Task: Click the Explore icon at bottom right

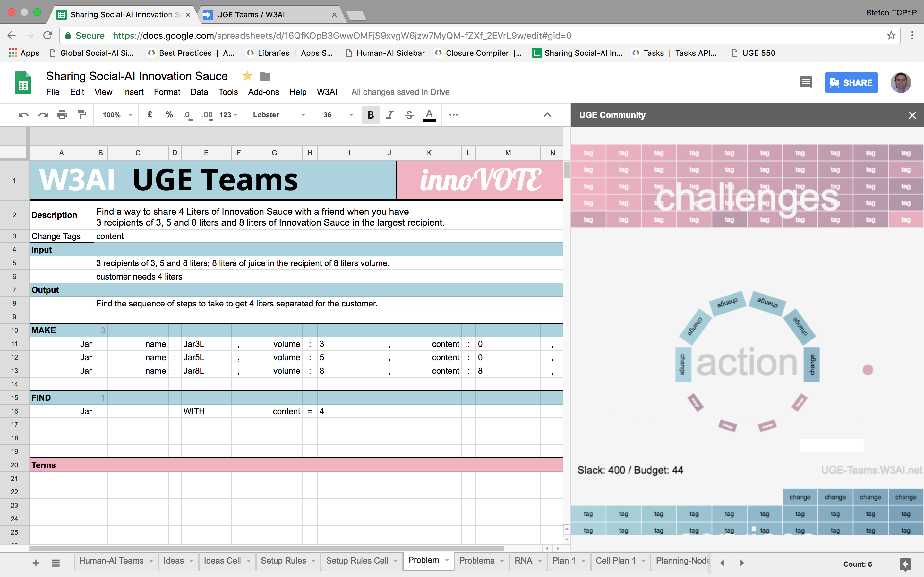Action: coord(905,564)
